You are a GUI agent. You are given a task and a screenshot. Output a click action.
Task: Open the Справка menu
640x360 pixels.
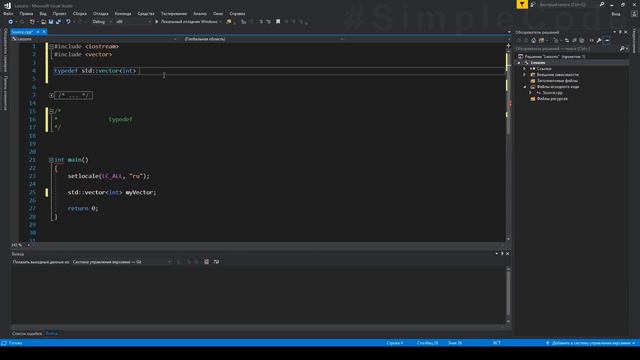(x=237, y=13)
